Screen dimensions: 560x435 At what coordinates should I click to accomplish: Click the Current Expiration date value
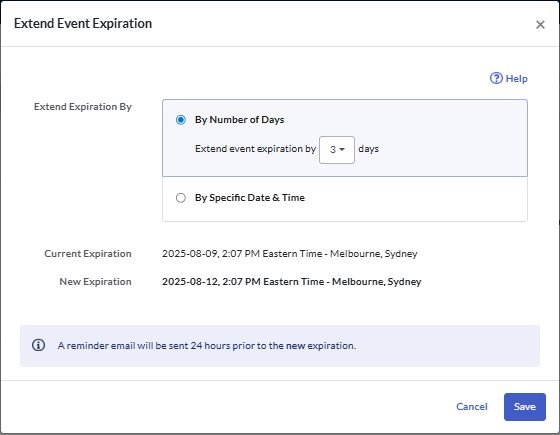(x=290, y=254)
